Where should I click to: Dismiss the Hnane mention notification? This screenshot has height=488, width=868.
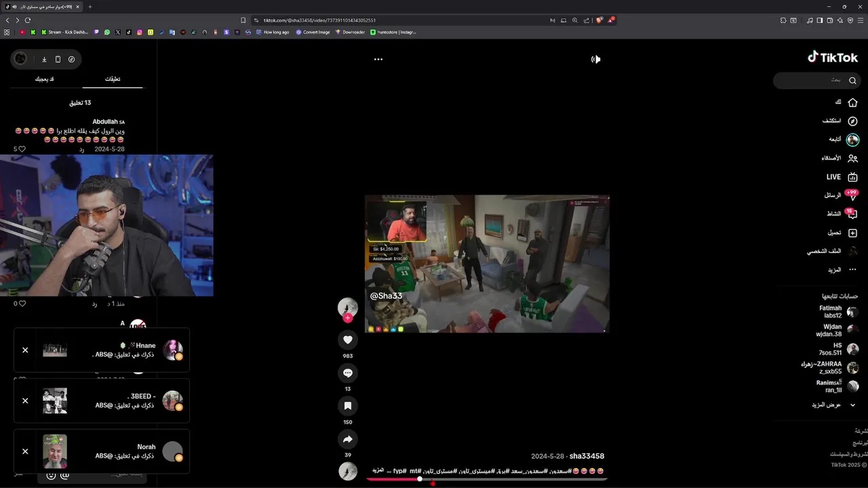25,350
